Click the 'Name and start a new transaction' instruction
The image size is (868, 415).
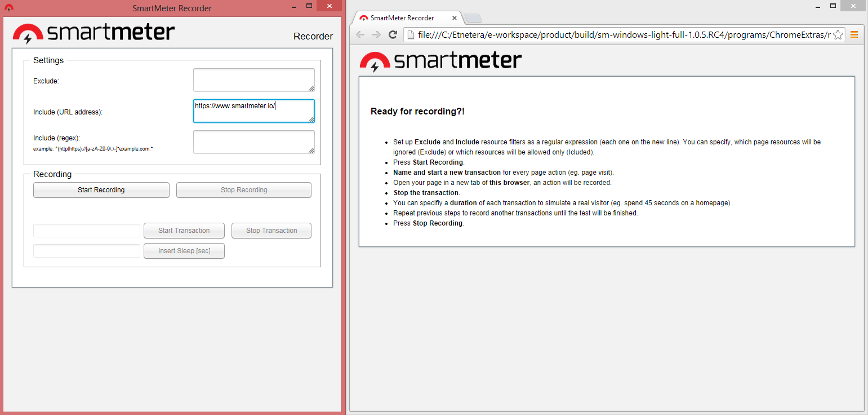click(x=504, y=173)
